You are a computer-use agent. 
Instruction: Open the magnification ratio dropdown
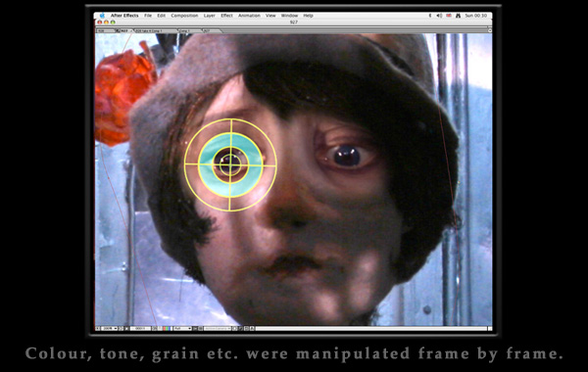(110, 328)
